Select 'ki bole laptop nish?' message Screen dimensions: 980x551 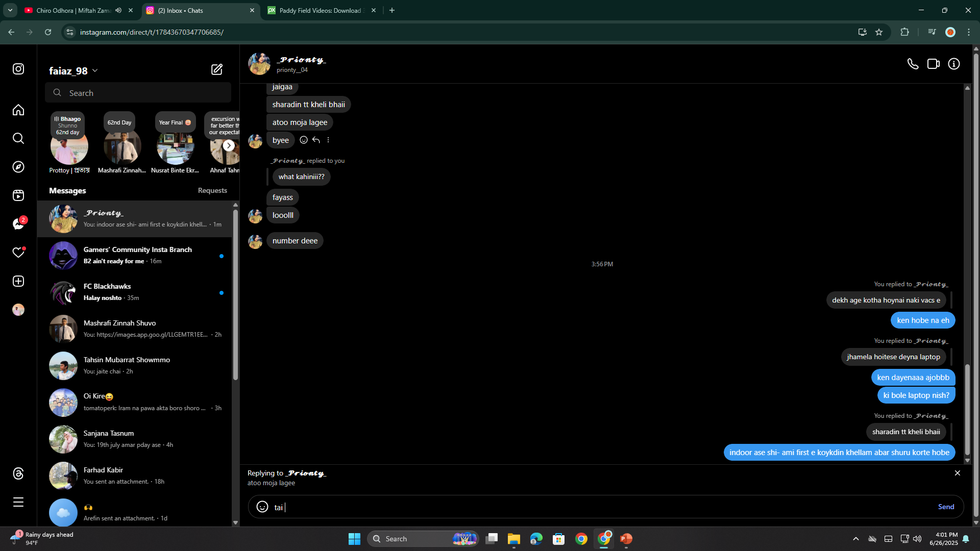click(x=916, y=395)
